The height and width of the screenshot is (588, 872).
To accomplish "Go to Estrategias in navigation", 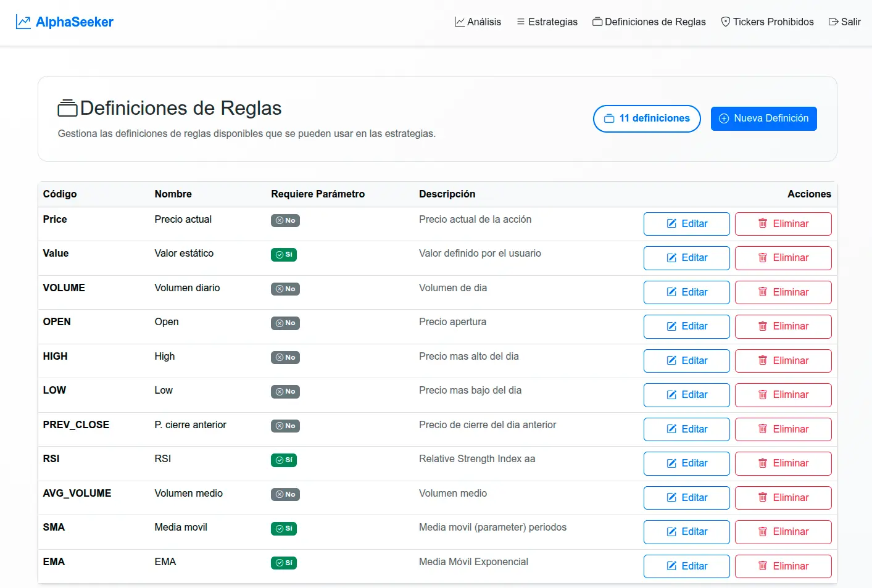I will tap(547, 22).
